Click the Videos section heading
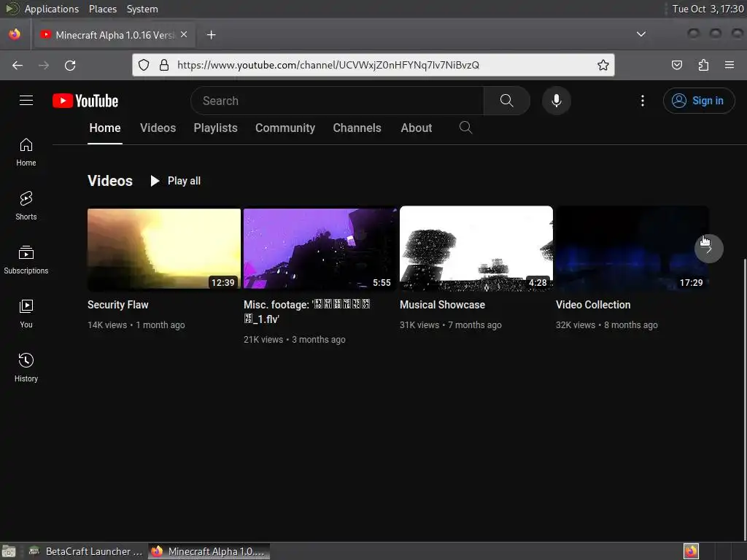This screenshot has width=747, height=560. (x=110, y=181)
